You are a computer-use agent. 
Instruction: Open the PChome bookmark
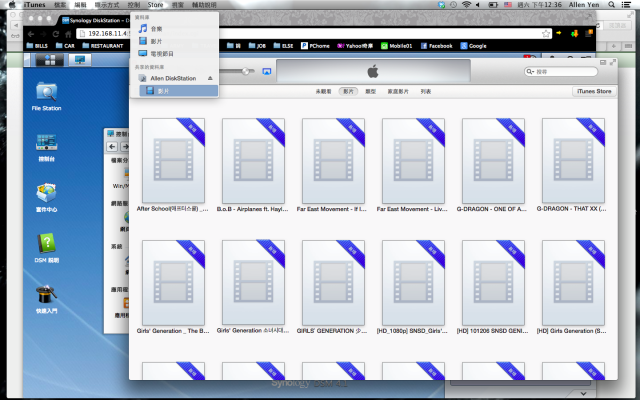(315, 46)
